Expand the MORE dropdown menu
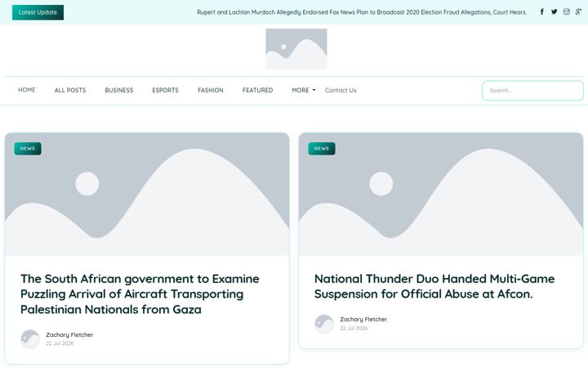Image resolution: width=588 pixels, height=368 pixels. 304,90
